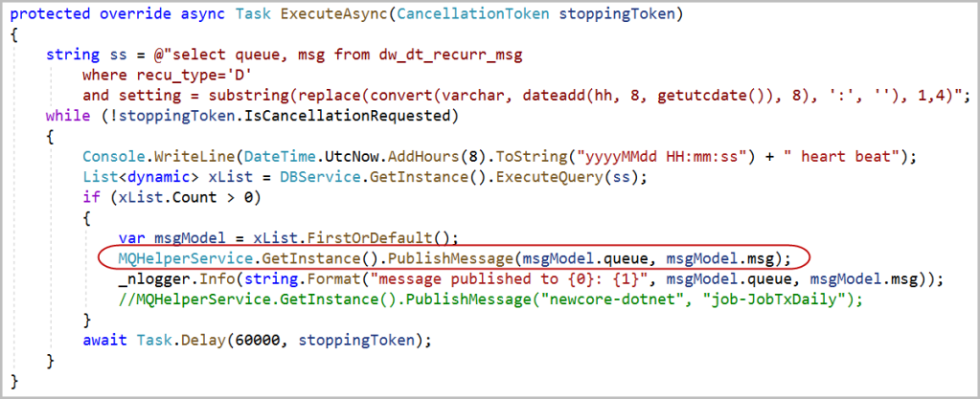Click the 'await' keyword
The image size is (980, 399).
tap(104, 341)
